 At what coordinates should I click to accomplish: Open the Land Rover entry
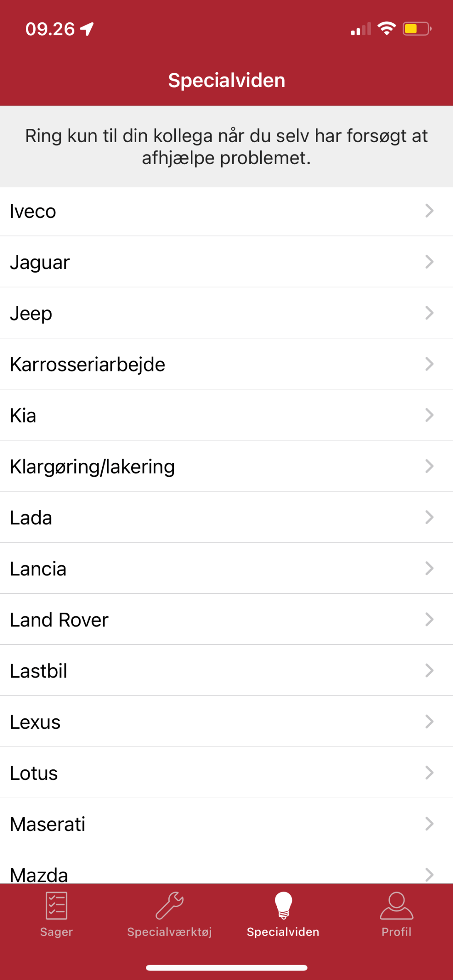[59, 620]
